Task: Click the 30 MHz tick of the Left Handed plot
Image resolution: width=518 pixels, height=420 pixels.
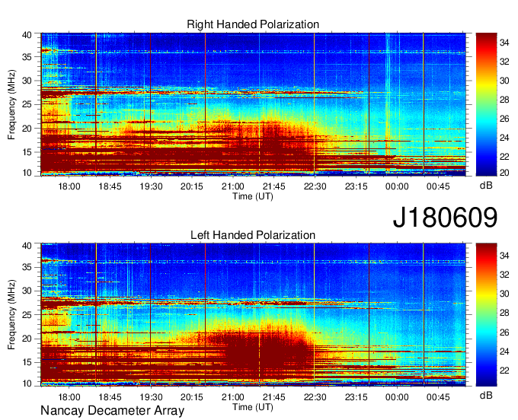Action: [x=27, y=291]
